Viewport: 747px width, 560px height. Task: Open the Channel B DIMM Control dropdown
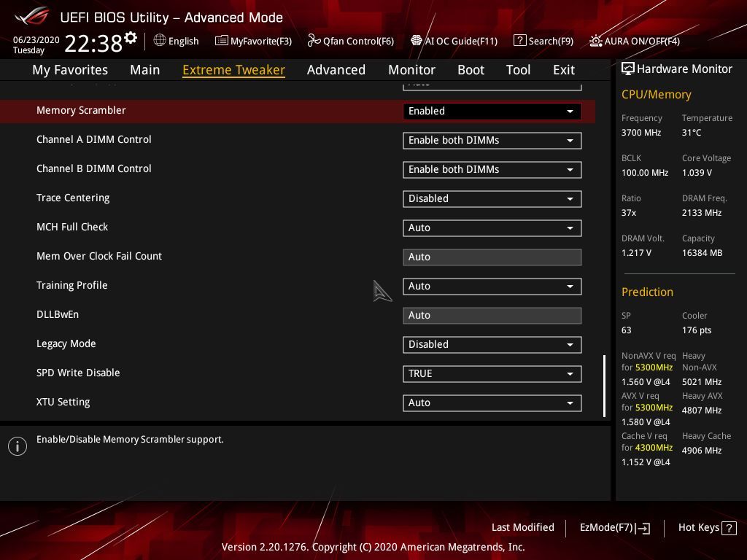[492, 169]
